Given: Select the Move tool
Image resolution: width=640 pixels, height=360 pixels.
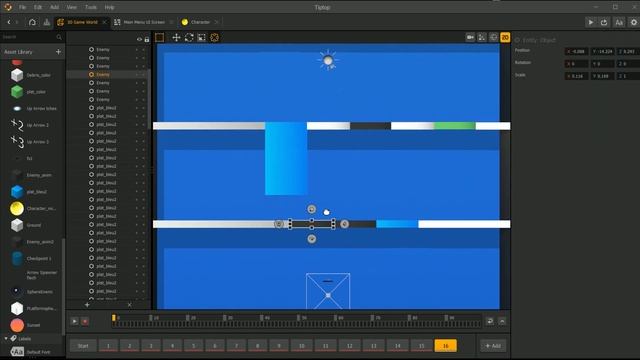Looking at the screenshot, I should [x=176, y=38].
